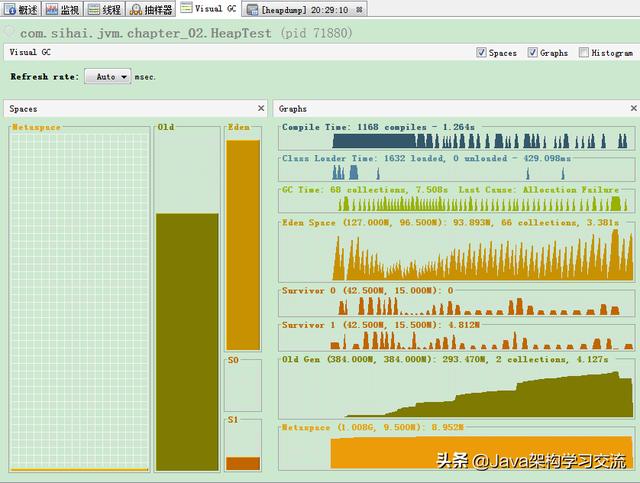This screenshot has height=483, width=640.
Task: Open the 概述 overview tab
Action: [21, 9]
